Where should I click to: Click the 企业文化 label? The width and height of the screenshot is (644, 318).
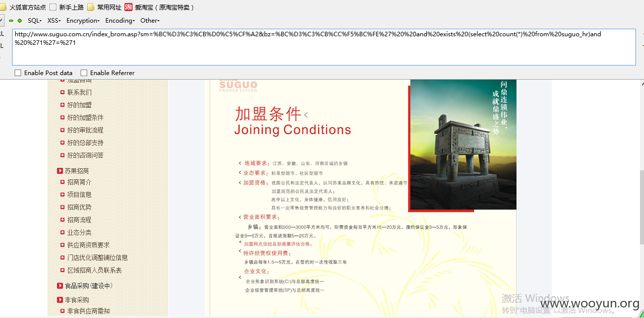point(256,271)
